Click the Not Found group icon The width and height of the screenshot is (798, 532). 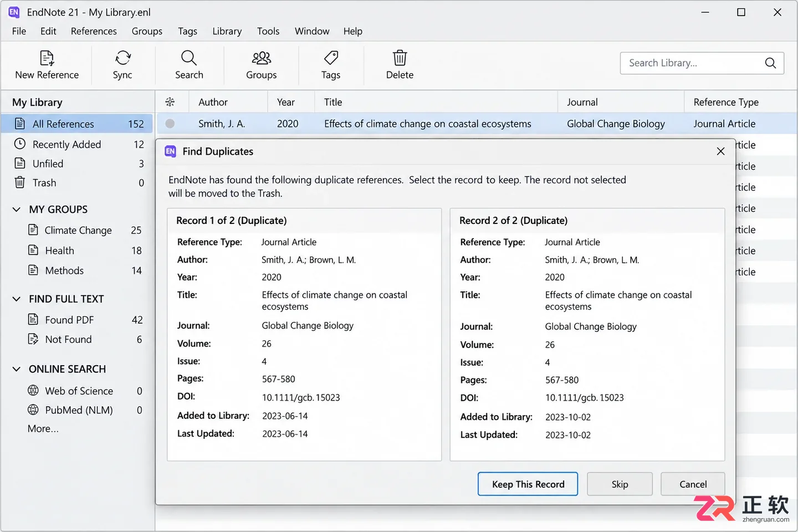(33, 339)
